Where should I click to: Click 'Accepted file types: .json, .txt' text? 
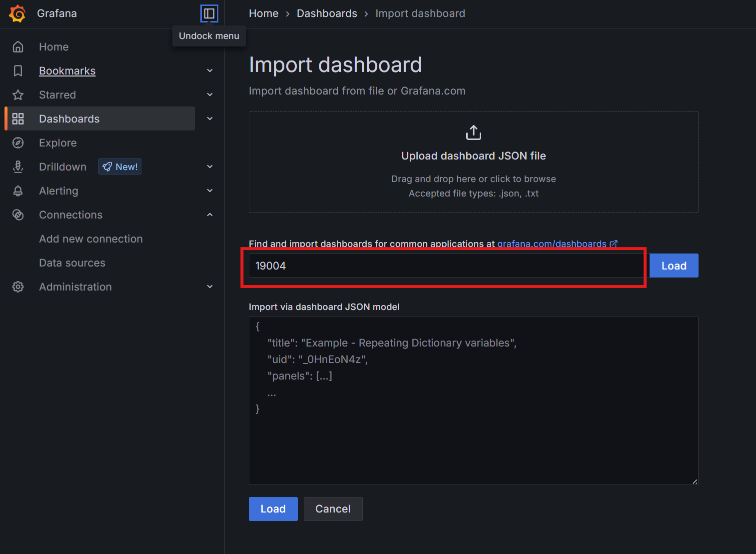(x=474, y=193)
